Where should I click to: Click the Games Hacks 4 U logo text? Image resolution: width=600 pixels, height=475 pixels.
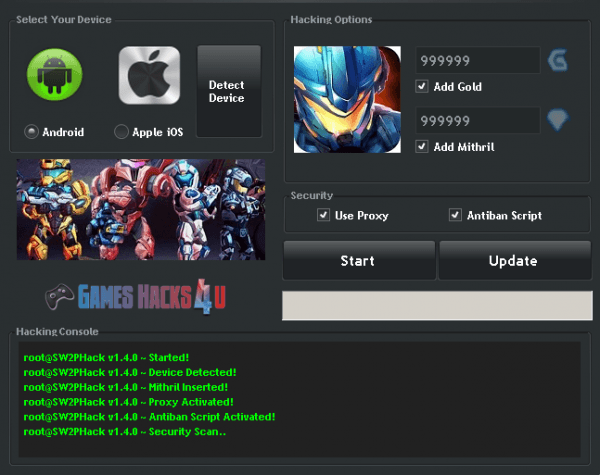(x=150, y=297)
